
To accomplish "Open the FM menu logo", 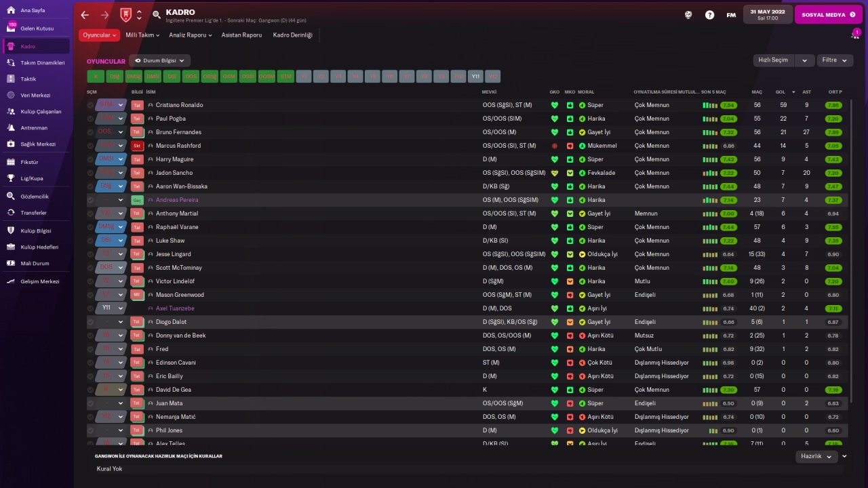I will (x=731, y=15).
